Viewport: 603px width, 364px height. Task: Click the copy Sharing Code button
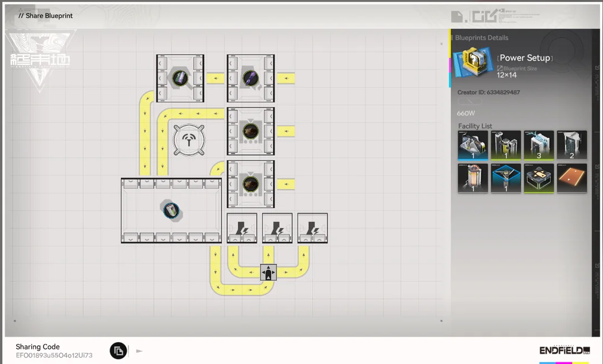(118, 351)
